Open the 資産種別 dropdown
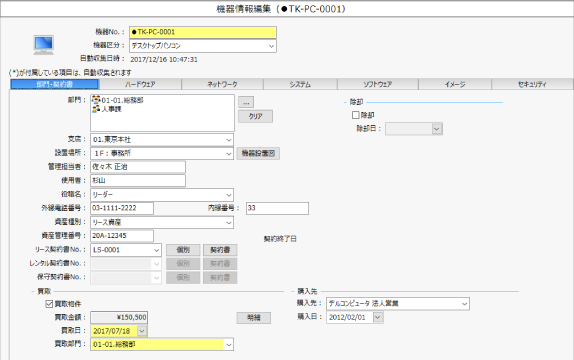This screenshot has width=574, height=360. 229,222
